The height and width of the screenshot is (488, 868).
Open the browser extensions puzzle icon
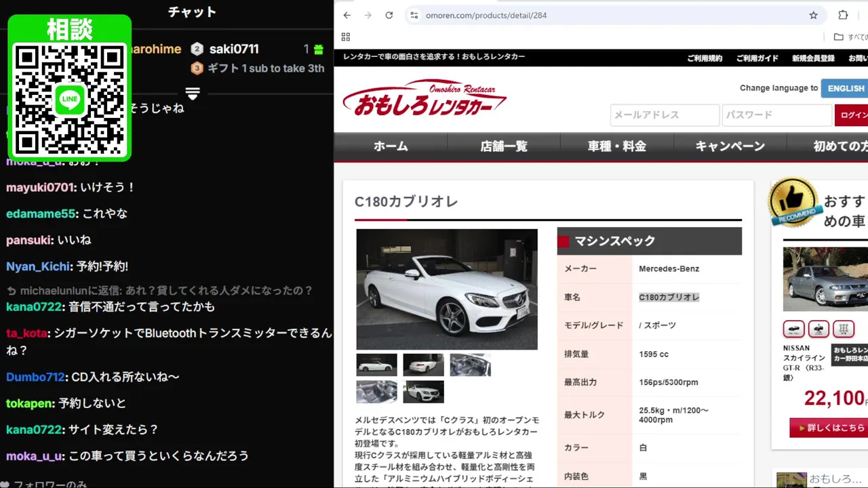pyautogui.click(x=843, y=15)
